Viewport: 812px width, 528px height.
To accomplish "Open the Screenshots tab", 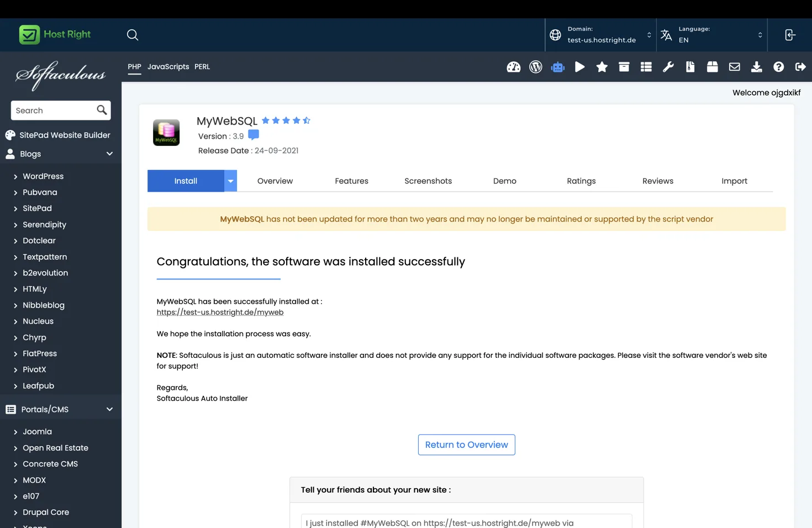I will (x=428, y=181).
